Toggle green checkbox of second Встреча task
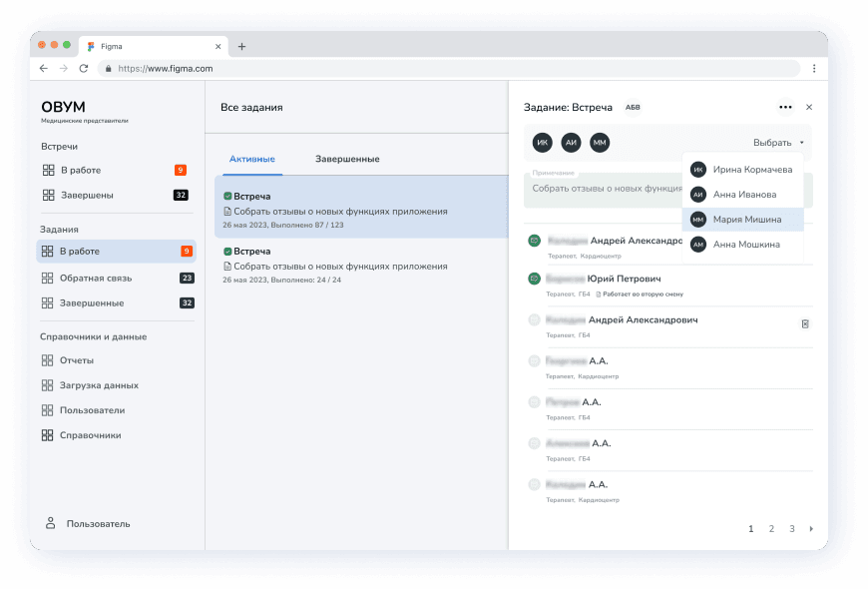The width and height of the screenshot is (868, 589). tap(227, 252)
